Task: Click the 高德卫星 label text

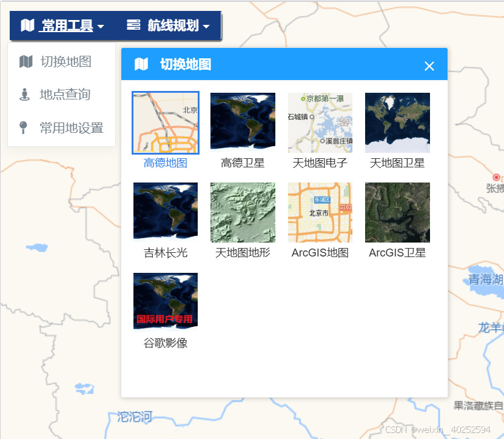Action: 243,163
